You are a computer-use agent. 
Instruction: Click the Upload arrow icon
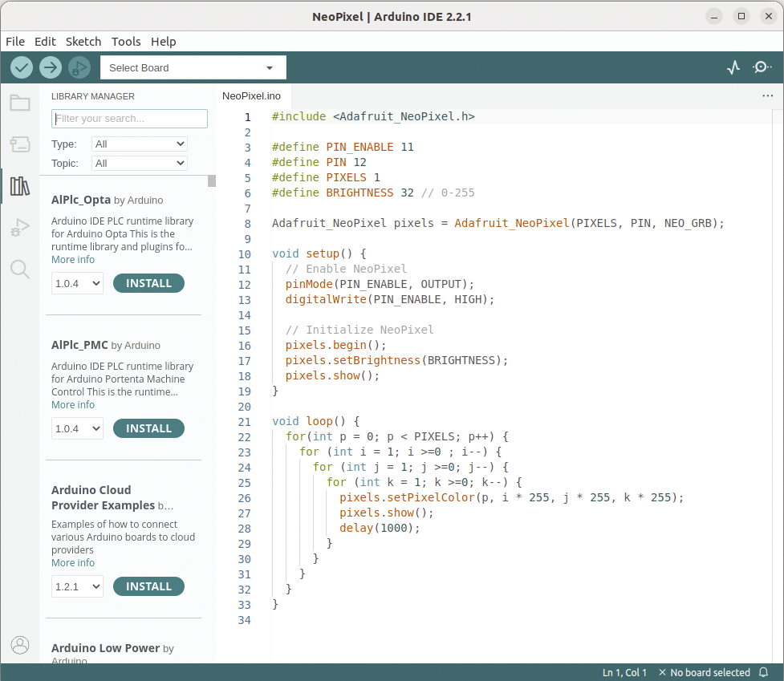pos(50,67)
